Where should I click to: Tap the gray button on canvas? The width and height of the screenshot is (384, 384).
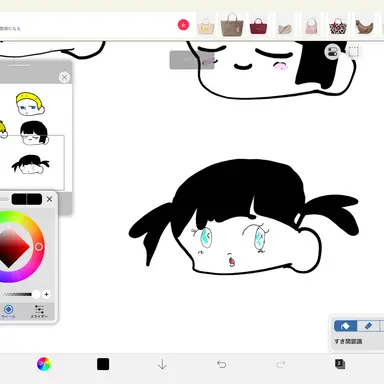coord(191,60)
